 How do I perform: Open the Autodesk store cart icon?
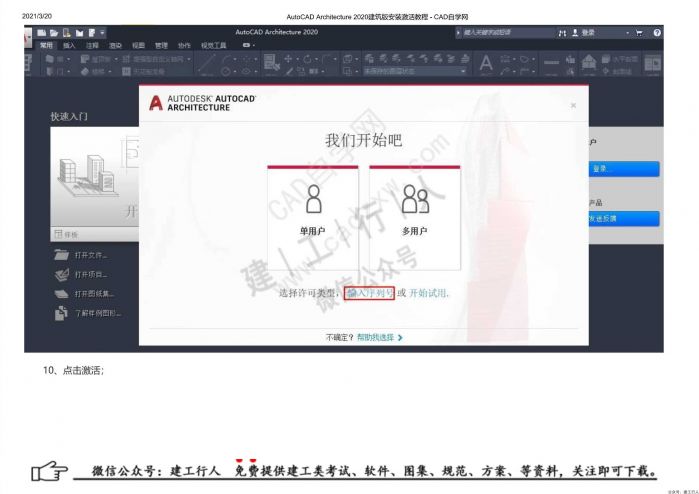click(x=639, y=33)
